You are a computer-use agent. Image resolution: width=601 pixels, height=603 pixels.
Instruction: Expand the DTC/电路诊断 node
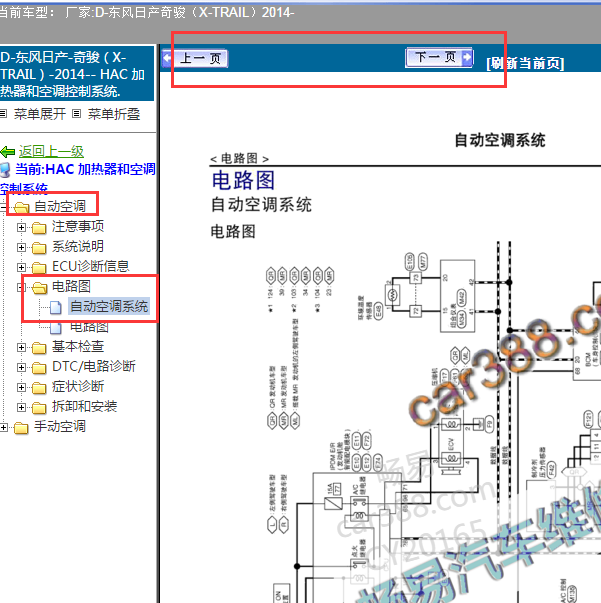[21, 367]
